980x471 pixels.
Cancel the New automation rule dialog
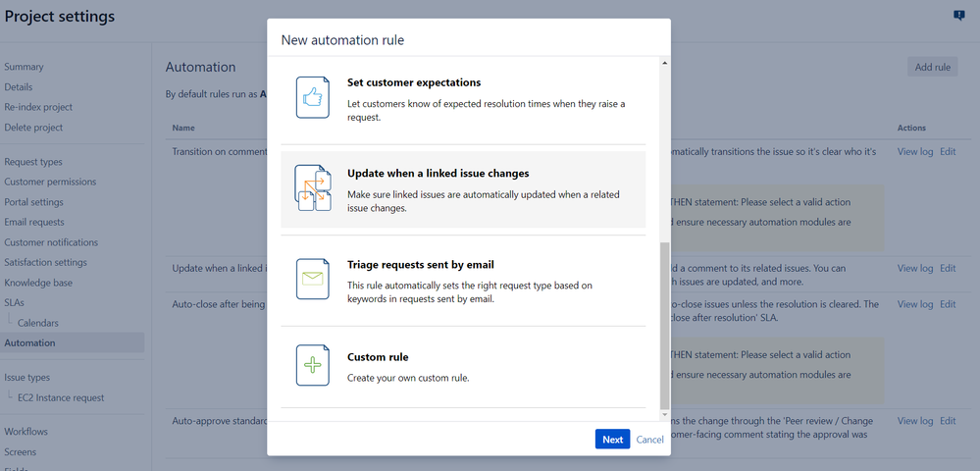pyautogui.click(x=650, y=439)
